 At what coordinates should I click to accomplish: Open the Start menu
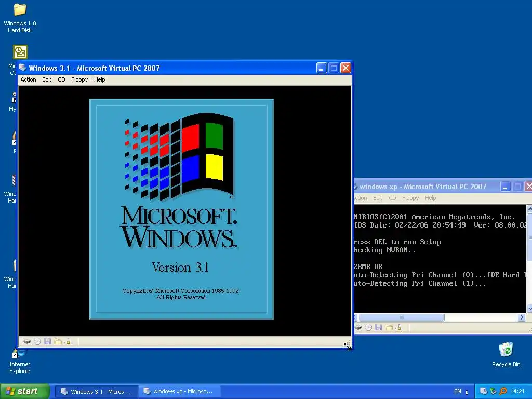(x=25, y=392)
